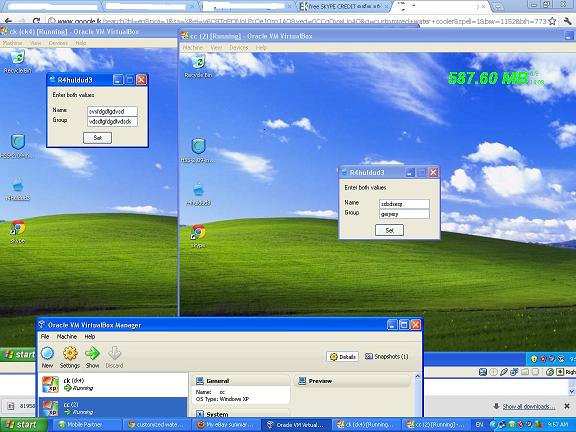Click Snapshots (1) button in VirtualBox Manager
Viewport: 576px width, 432px height.
(x=386, y=357)
